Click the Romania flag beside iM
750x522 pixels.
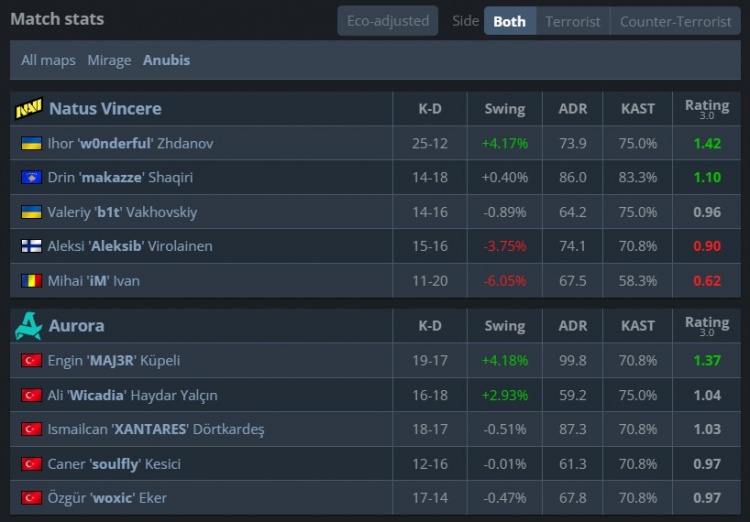(31, 281)
